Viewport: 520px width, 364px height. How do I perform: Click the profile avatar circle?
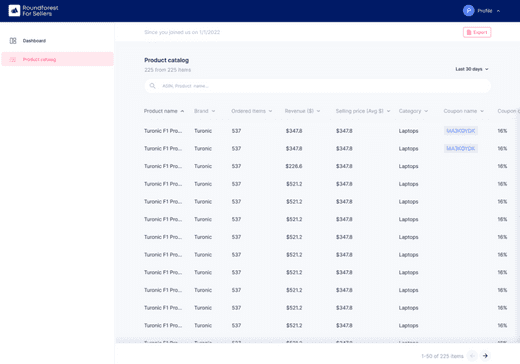click(x=469, y=11)
